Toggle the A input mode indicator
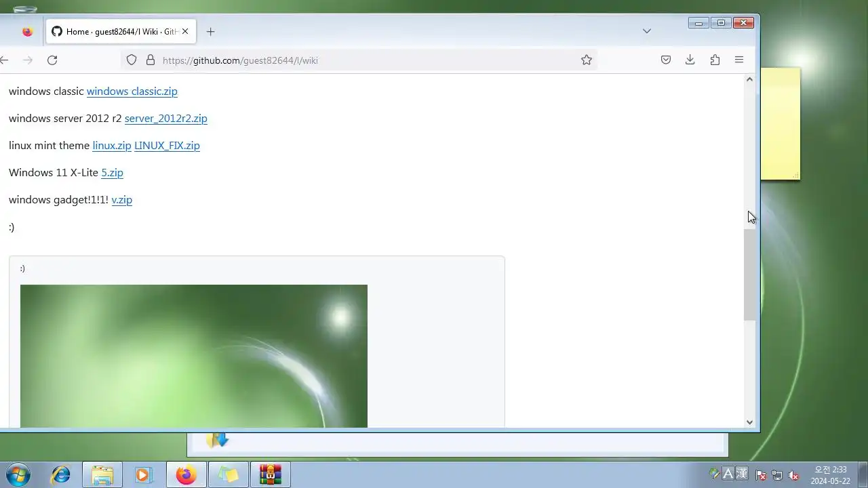 coord(728,474)
